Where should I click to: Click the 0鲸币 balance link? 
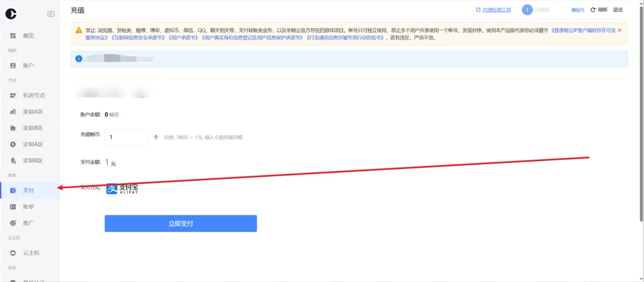pyautogui.click(x=578, y=10)
